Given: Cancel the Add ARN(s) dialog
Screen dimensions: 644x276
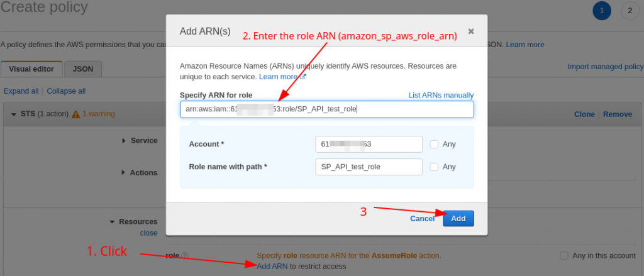Looking at the screenshot, I should pos(422,219).
